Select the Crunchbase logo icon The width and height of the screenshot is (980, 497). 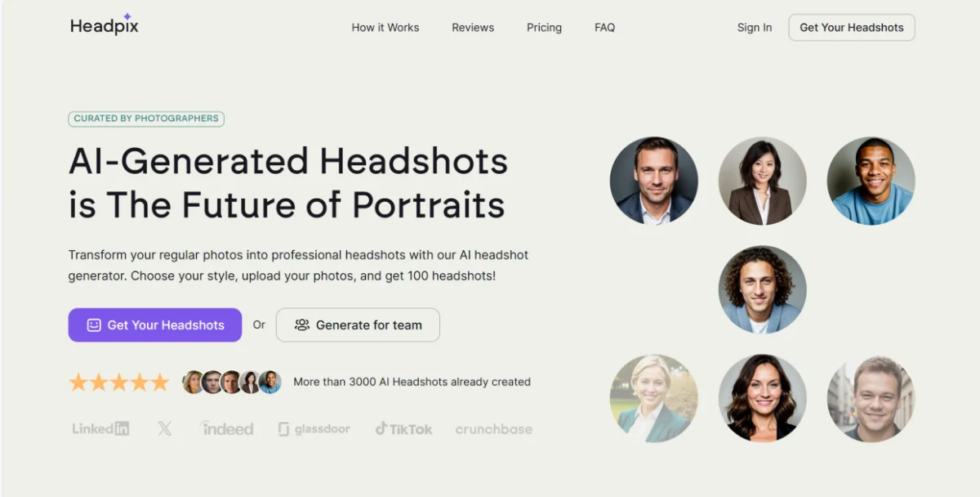click(x=493, y=428)
